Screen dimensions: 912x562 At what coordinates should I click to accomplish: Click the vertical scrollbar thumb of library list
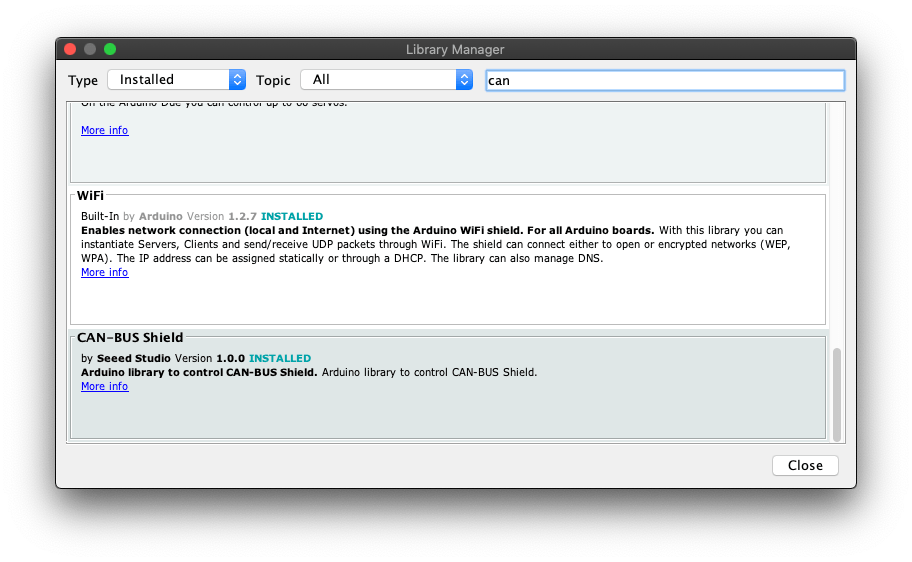(x=836, y=394)
